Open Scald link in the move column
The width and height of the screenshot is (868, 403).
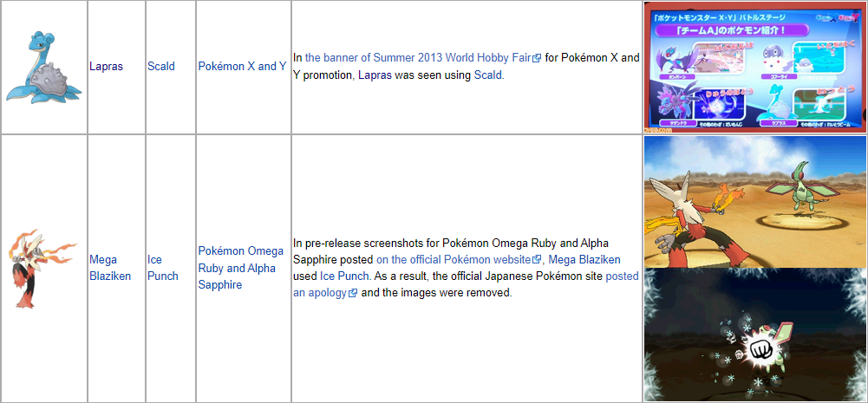click(x=160, y=66)
